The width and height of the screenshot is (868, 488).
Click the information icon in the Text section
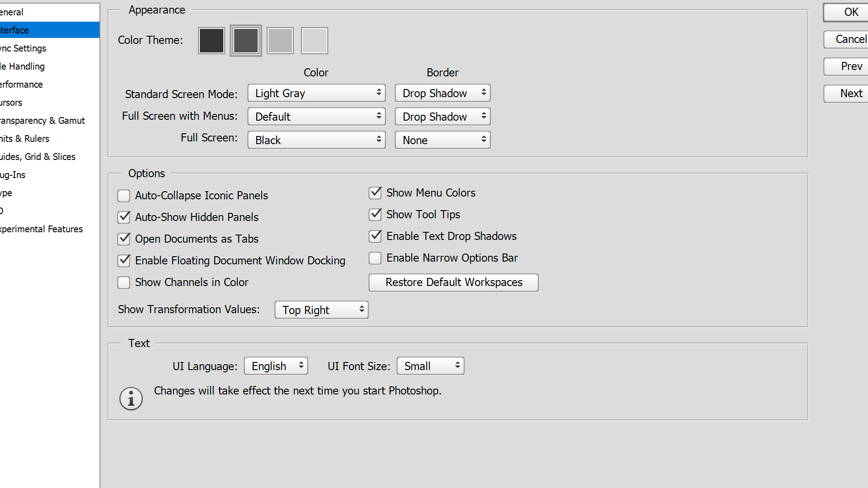(131, 398)
